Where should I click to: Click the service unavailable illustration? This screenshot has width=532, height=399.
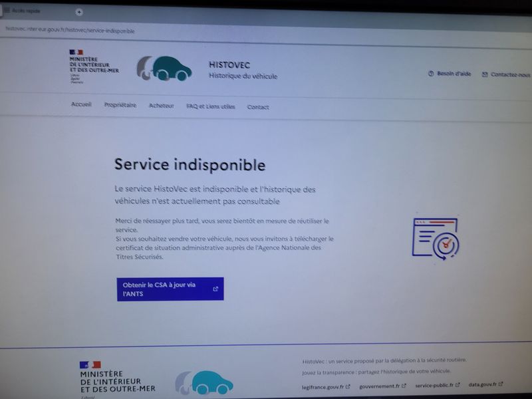coord(436,239)
